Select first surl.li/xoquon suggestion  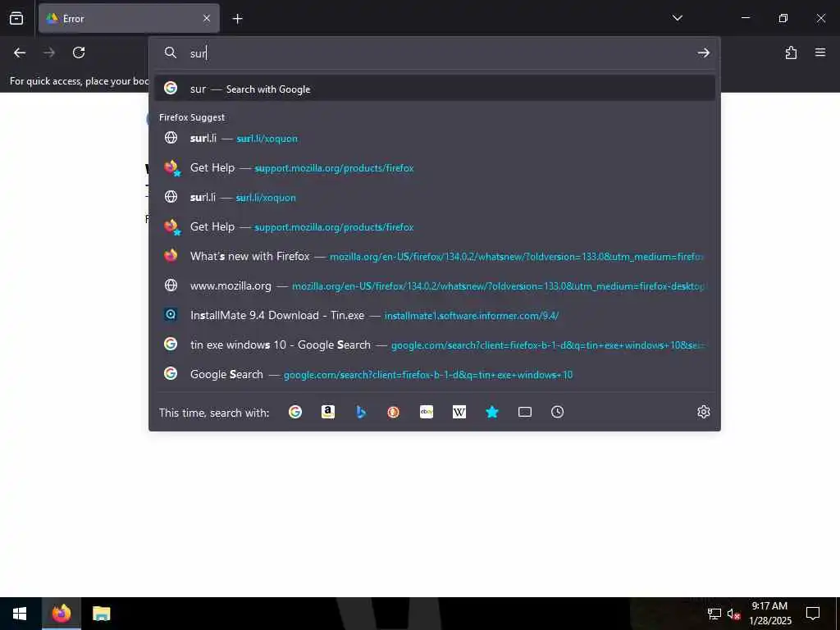click(x=435, y=138)
